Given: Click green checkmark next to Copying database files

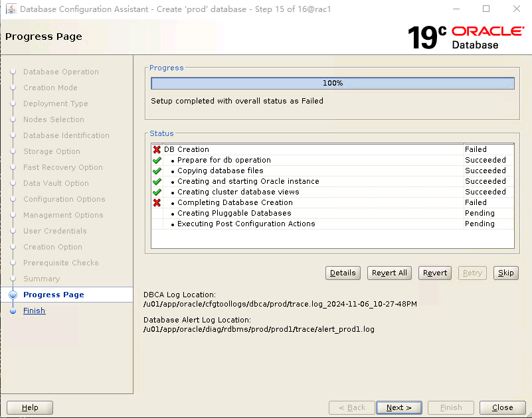Looking at the screenshot, I should [157, 171].
